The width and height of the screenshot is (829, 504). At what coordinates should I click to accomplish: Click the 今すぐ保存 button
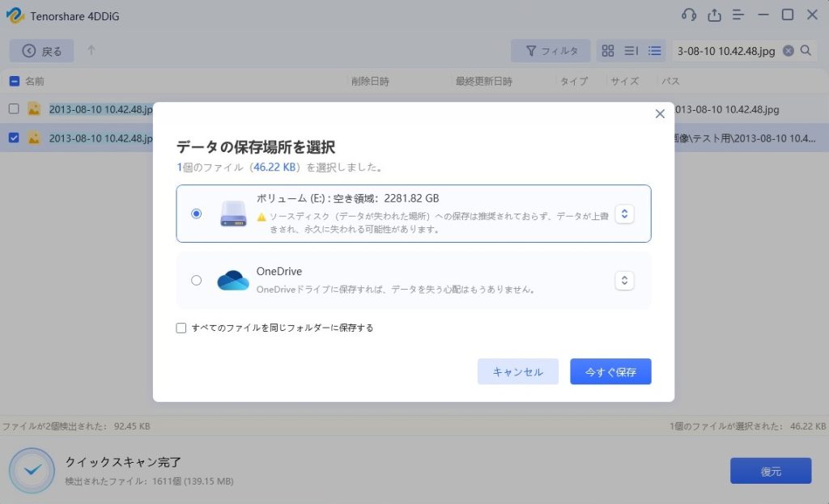[610, 372]
